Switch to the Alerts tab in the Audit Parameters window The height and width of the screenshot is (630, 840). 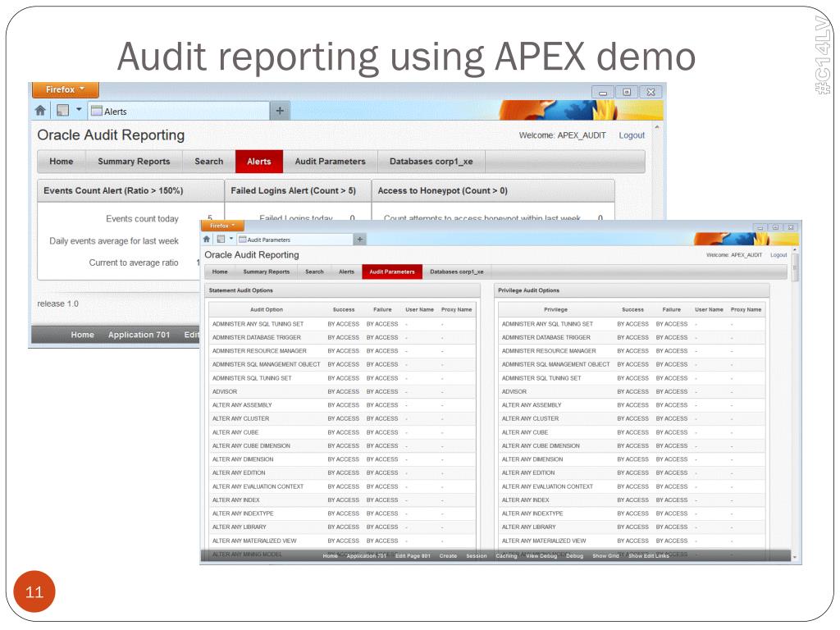point(347,272)
